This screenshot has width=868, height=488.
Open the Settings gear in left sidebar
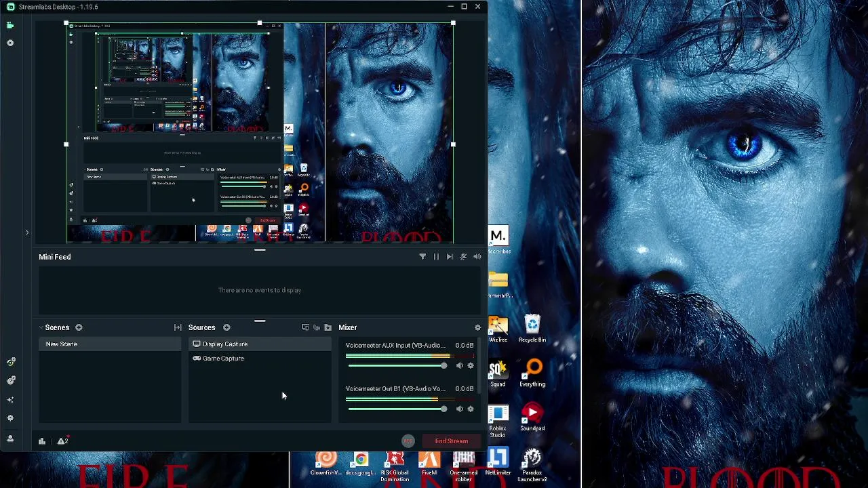pyautogui.click(x=10, y=418)
